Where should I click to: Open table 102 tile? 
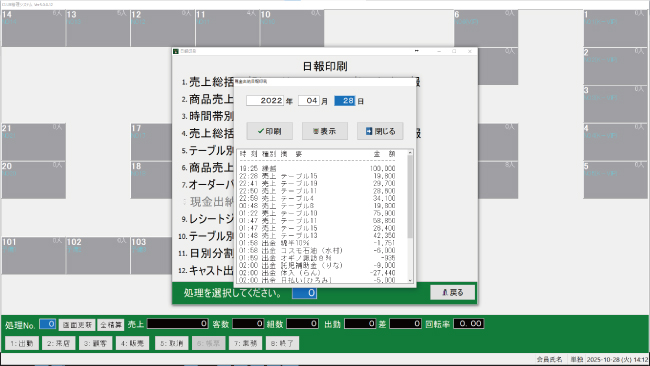pos(98,256)
